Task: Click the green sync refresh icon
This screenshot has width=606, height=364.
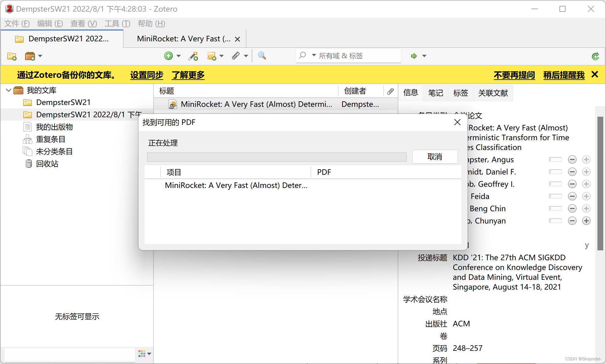Action: pos(595,56)
